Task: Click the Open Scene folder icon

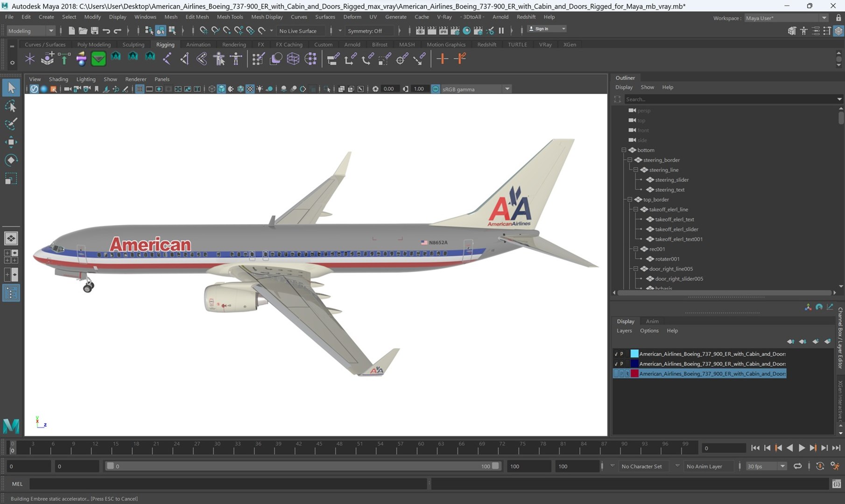Action: [x=83, y=31]
